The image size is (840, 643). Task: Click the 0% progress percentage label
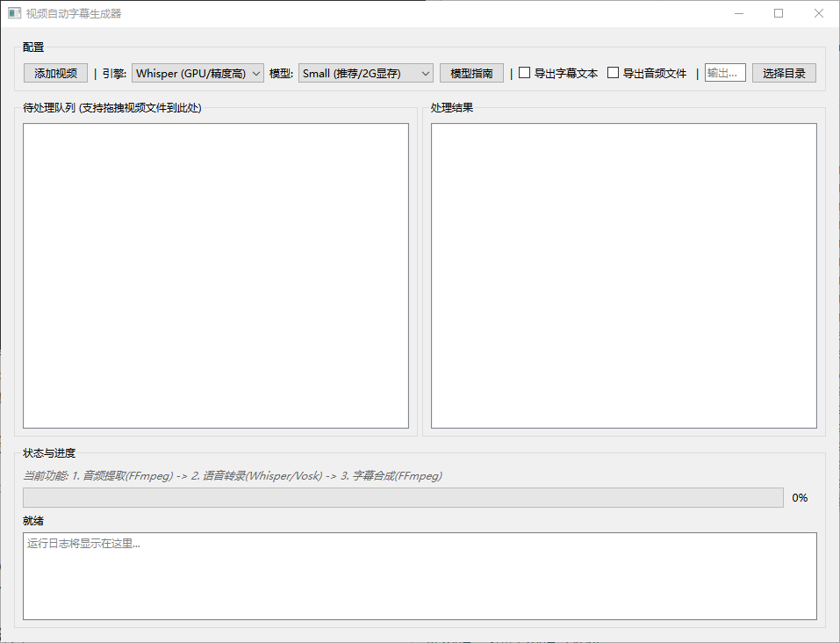(800, 497)
